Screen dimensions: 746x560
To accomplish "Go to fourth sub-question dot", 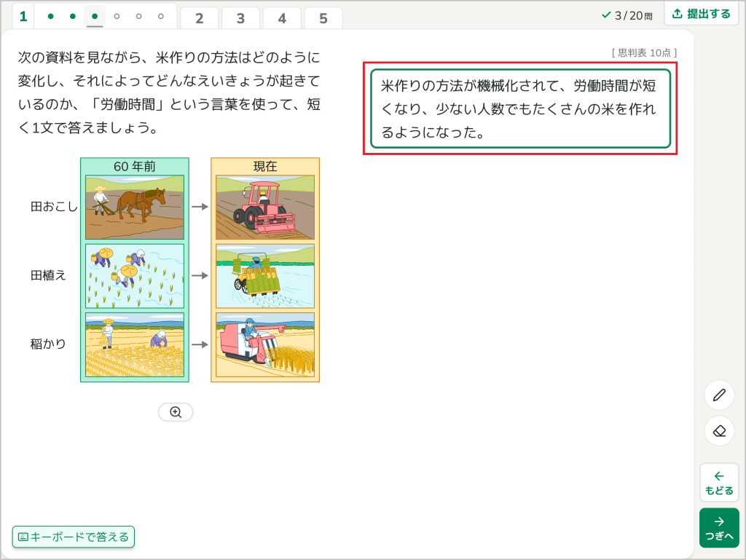I will pyautogui.click(x=117, y=16).
